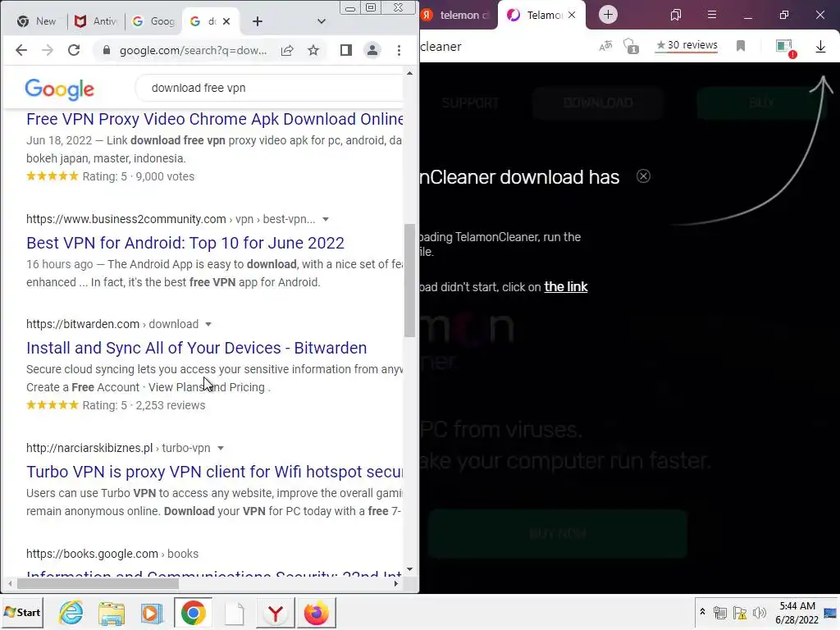Switch to the New tab in Chrome
This screenshot has width=840, height=630.
[x=36, y=21]
